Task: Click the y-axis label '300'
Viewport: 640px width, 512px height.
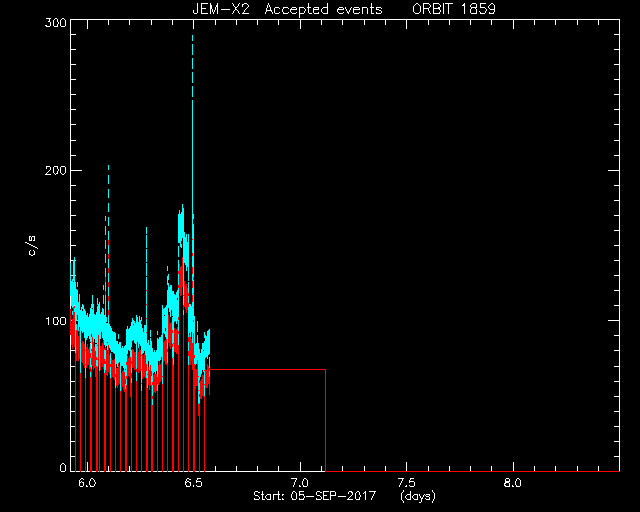Action: click(56, 22)
